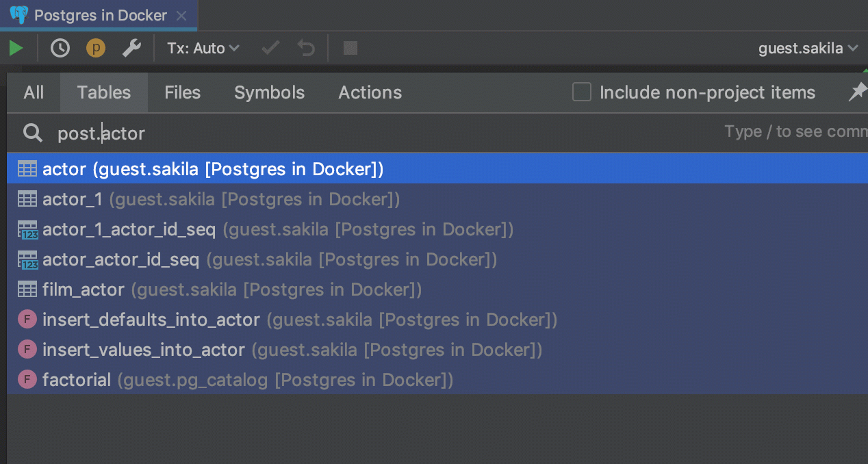Enable Include non-project items checkbox
The image size is (868, 464).
coord(582,92)
